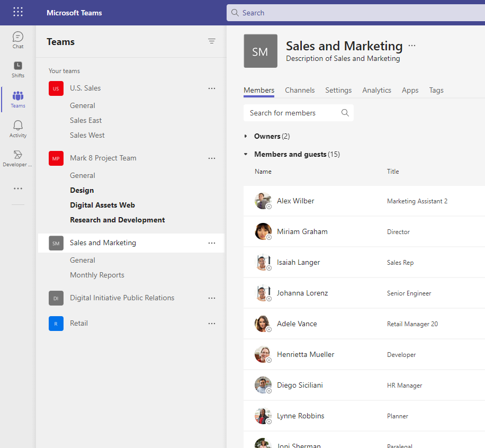Open General channel under Mark 8 Project Team
The width and height of the screenshot is (485, 448).
tap(82, 175)
